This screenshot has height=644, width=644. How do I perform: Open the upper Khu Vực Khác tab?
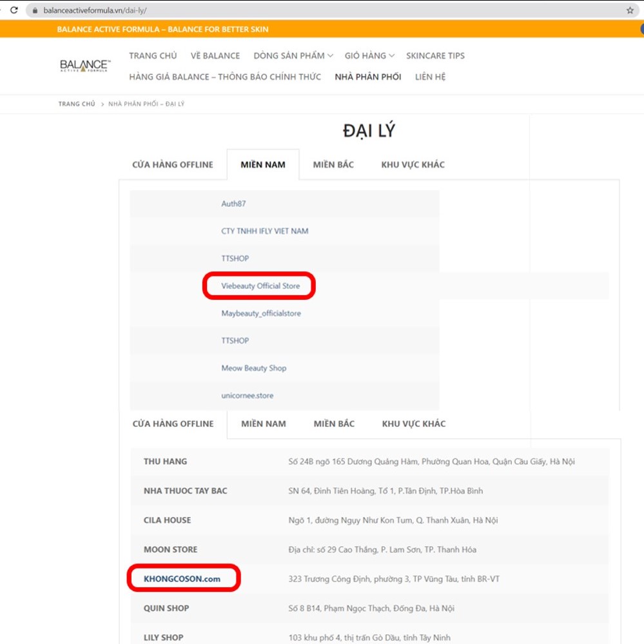413,164
